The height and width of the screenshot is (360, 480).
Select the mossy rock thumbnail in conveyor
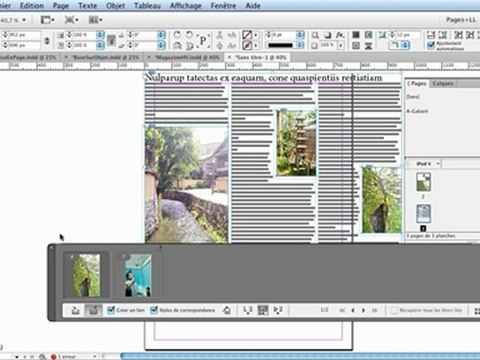[x=87, y=275]
